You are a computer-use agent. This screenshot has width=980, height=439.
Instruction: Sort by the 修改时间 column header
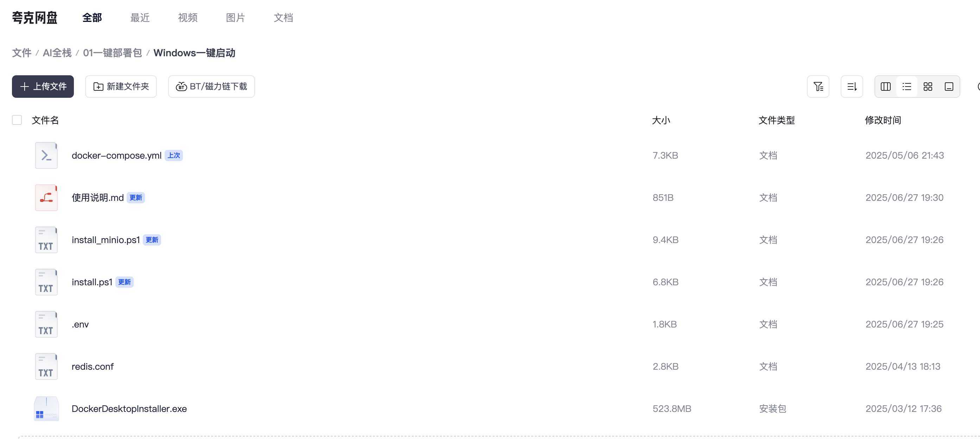883,120
